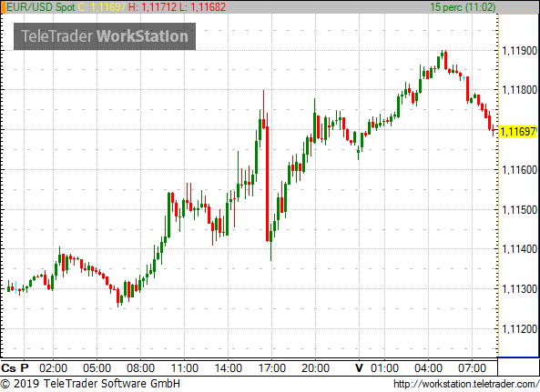Click the 1,11900 price axis label

point(520,51)
